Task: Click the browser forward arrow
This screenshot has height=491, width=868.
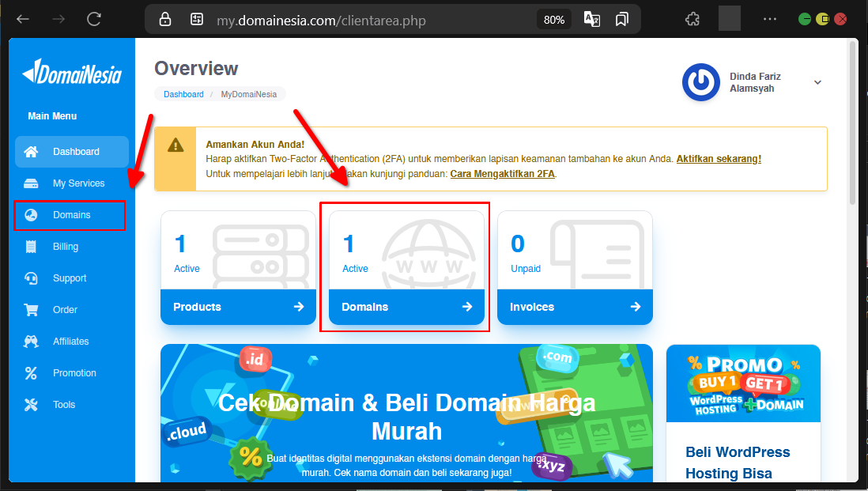Action: (x=58, y=20)
